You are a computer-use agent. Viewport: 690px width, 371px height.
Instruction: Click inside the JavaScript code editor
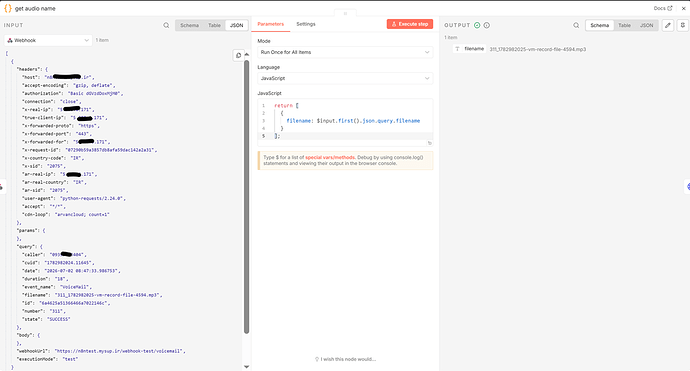click(345, 121)
